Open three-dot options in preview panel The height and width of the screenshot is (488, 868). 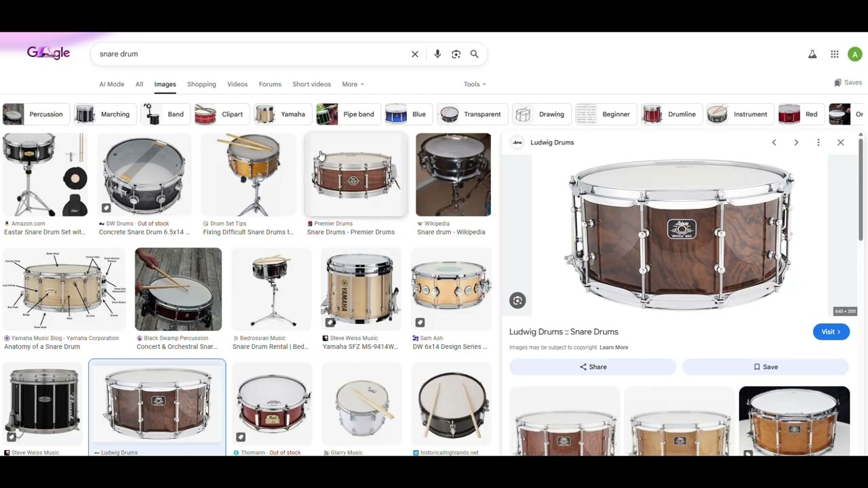[818, 142]
